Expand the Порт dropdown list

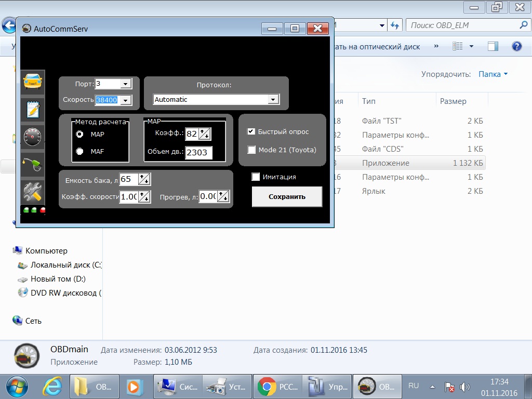(x=126, y=84)
